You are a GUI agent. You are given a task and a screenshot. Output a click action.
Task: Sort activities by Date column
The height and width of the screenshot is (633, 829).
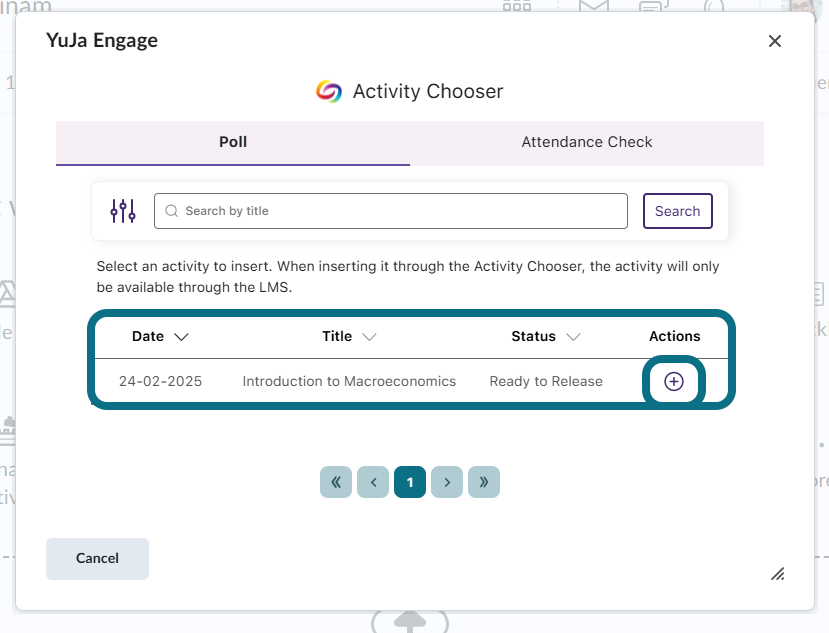tap(160, 336)
